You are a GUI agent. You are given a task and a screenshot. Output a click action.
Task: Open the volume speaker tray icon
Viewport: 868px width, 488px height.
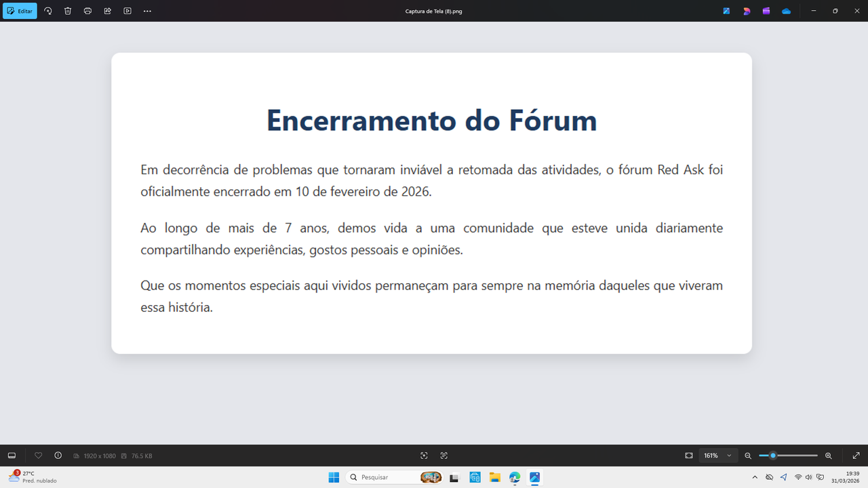coord(808,477)
